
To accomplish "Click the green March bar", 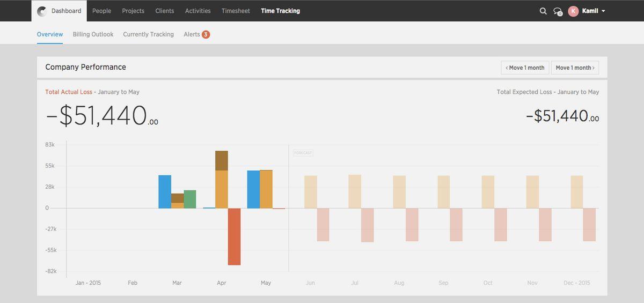I will pyautogui.click(x=190, y=199).
